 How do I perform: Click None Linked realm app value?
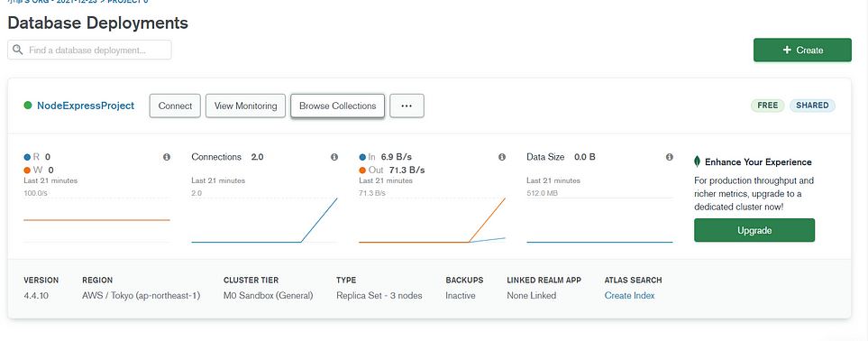point(532,296)
